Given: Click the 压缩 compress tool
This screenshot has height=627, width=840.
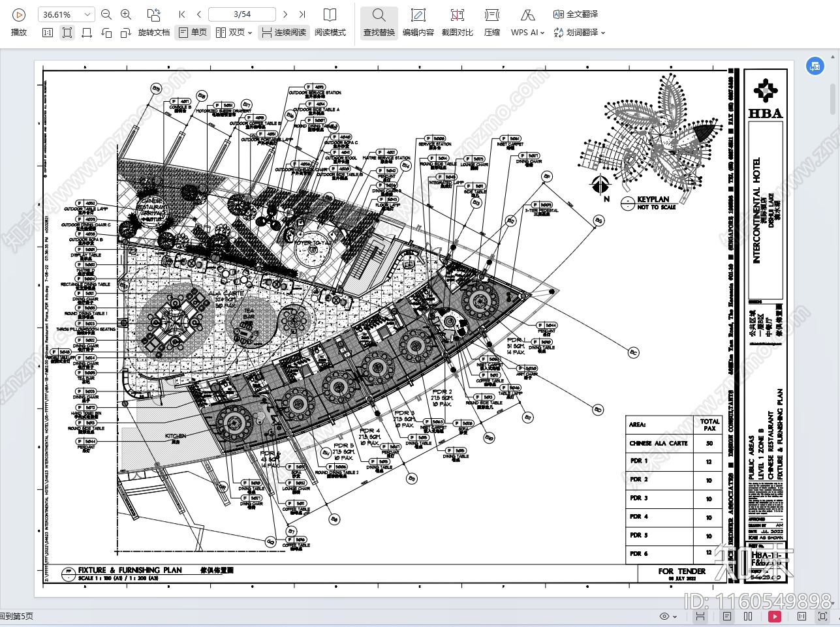Looking at the screenshot, I should pos(492,23).
